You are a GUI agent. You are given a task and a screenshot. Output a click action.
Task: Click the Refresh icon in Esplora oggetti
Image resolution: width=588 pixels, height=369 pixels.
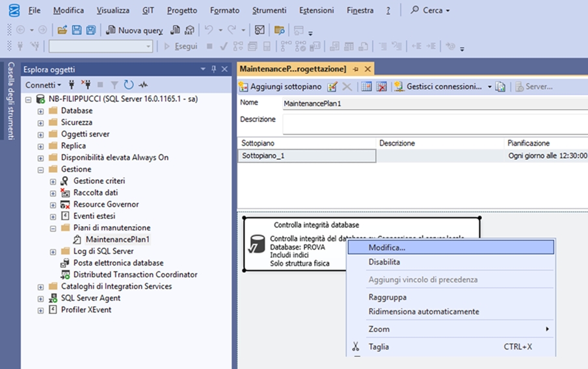click(x=129, y=85)
